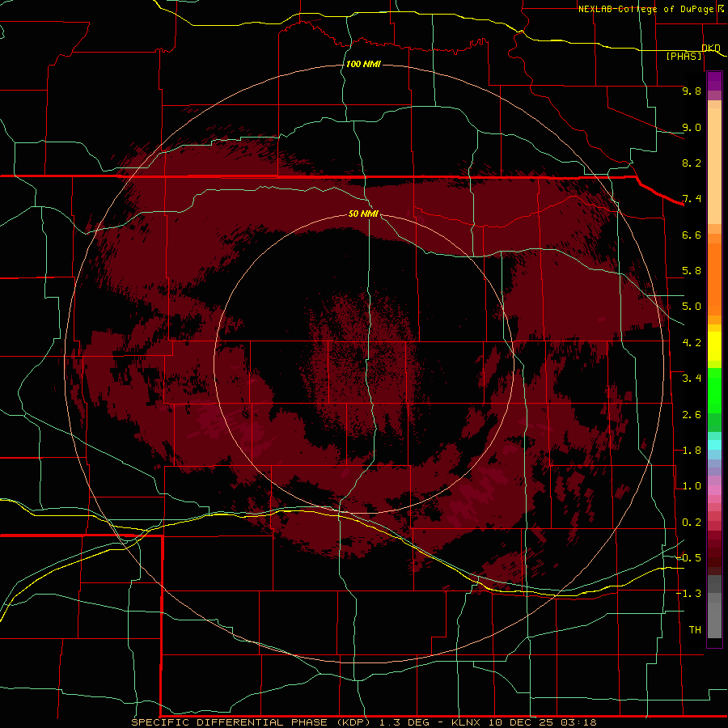Click the KLNX radar site identifier
Screen dimensions: 728x728
(x=466, y=722)
